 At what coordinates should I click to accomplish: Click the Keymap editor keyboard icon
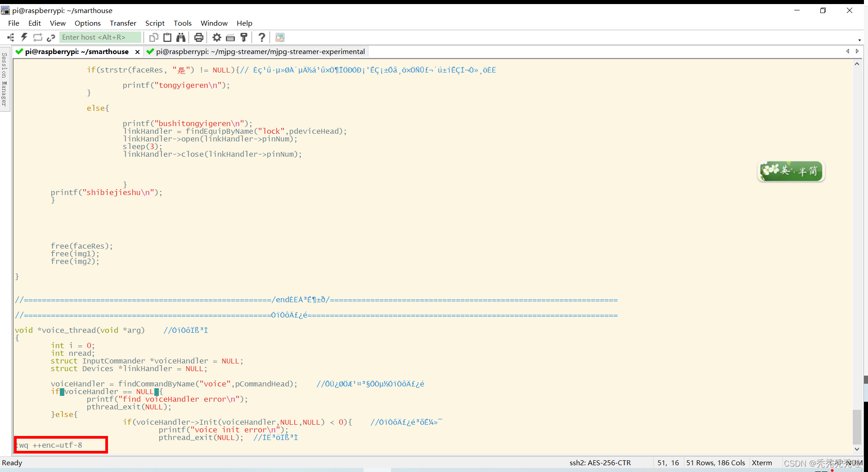coord(230,37)
